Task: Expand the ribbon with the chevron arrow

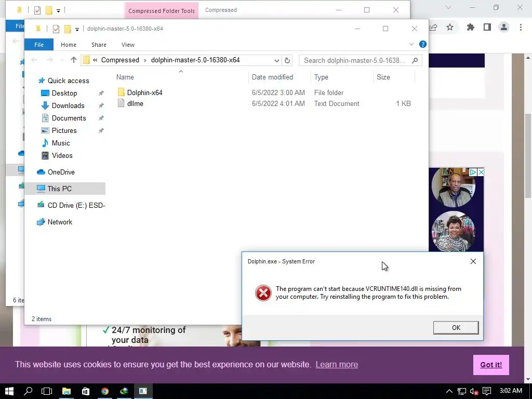Action: (411, 45)
